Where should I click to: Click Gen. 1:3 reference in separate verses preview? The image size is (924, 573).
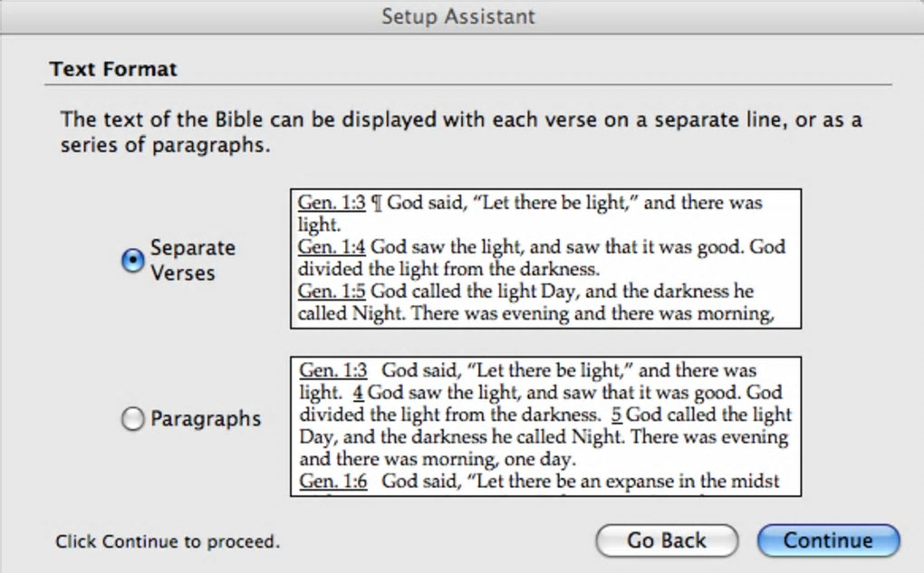click(332, 203)
